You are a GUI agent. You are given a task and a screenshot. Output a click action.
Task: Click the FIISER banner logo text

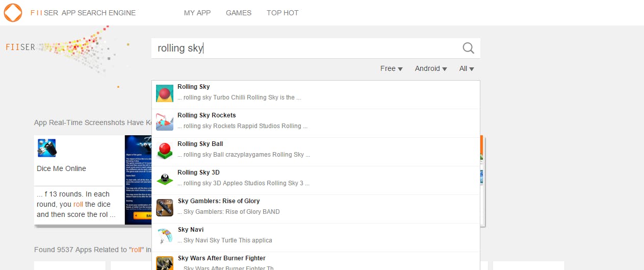click(20, 47)
